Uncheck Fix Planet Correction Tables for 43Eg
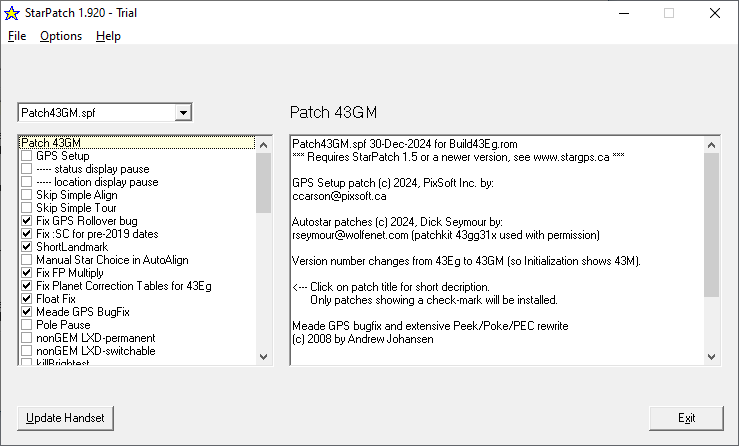Viewport: 739px width, 446px height. click(26, 286)
